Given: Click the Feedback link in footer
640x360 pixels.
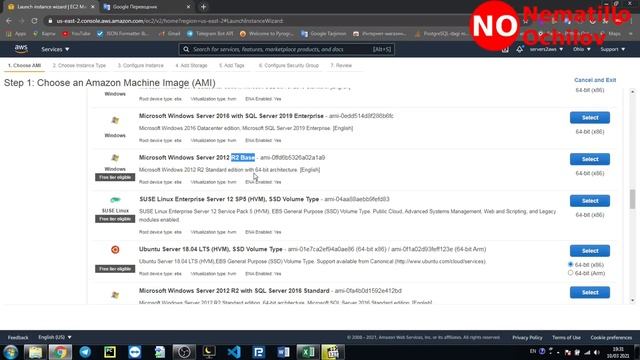Looking at the screenshot, I should click(18, 338).
